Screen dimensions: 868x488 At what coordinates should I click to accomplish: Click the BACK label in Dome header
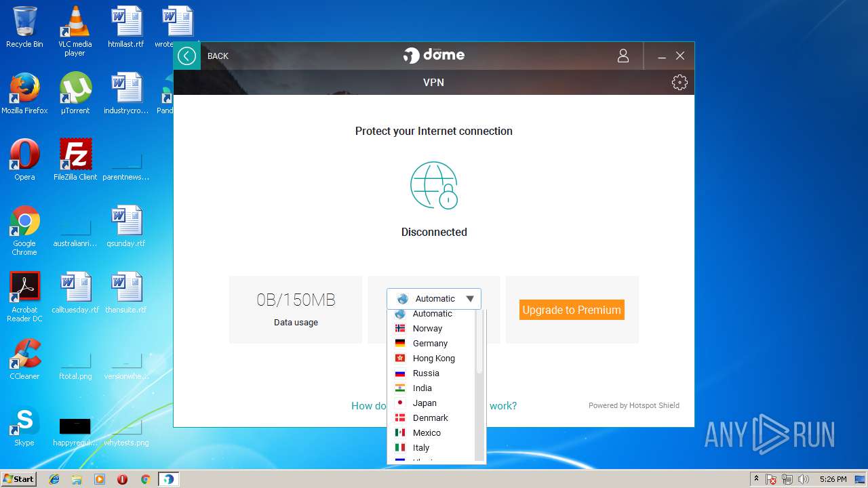click(218, 56)
